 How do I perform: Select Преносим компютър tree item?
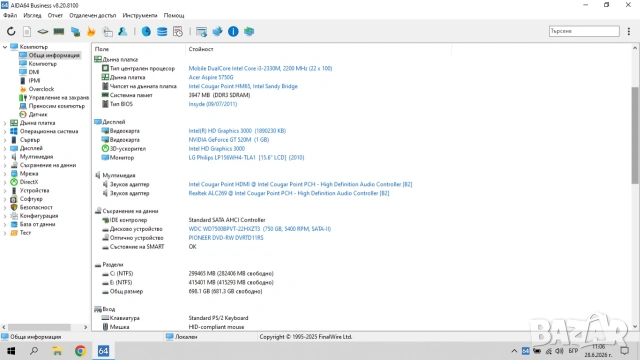[57, 106]
